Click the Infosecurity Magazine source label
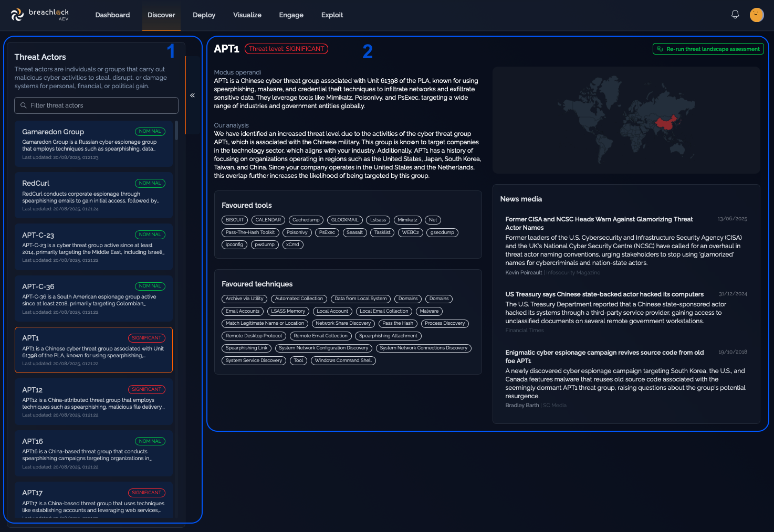Viewport: 774px width, 532px height. (x=573, y=273)
